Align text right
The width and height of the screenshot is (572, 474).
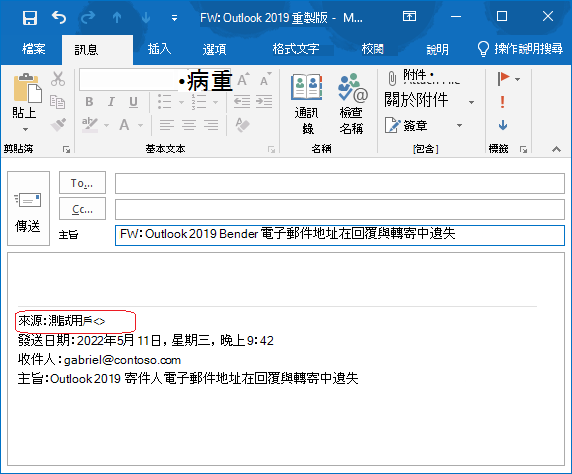(x=211, y=125)
